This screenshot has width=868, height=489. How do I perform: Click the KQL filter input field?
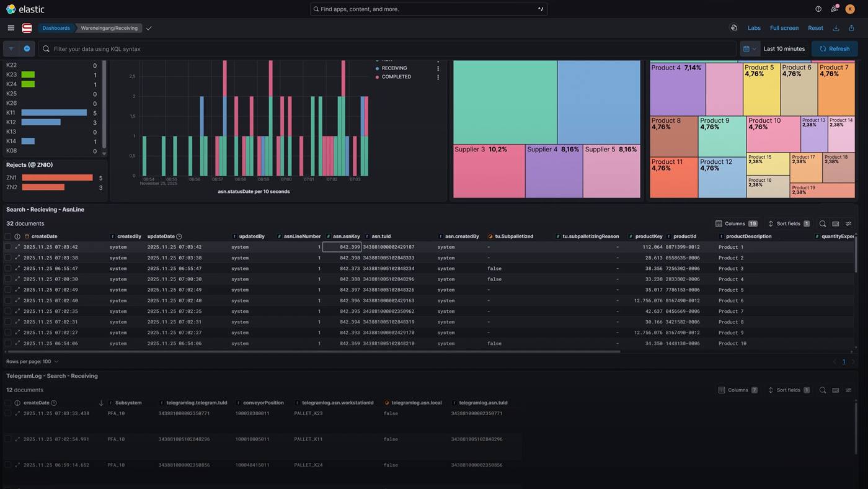387,48
